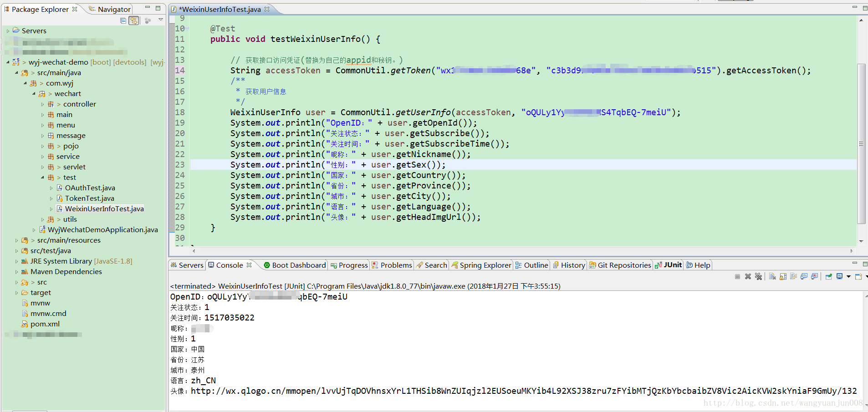Click line 23 getSex code line
Viewport: 868px width, 412px height.
coord(338,165)
